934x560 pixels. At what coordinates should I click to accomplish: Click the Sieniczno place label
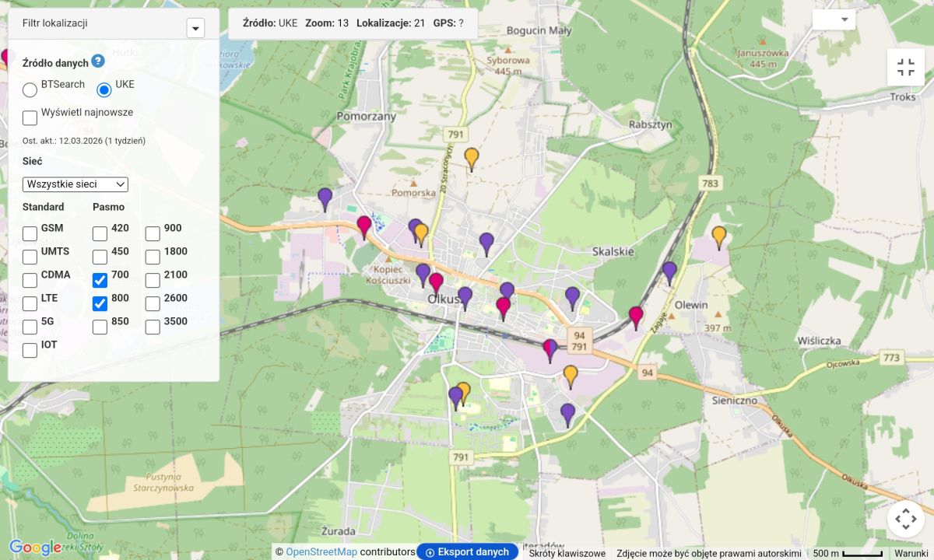click(735, 401)
